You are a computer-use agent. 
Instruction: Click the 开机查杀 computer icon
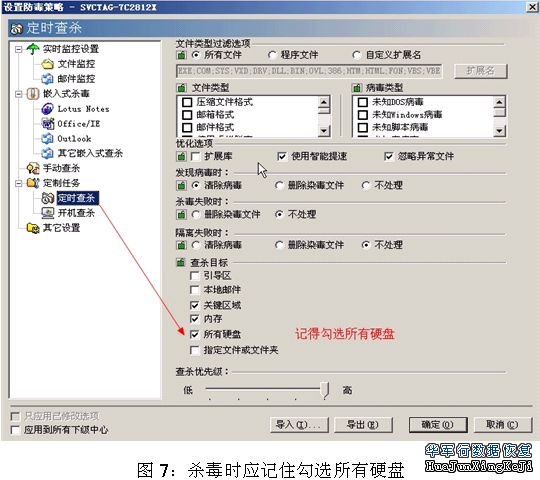pyautogui.click(x=48, y=213)
